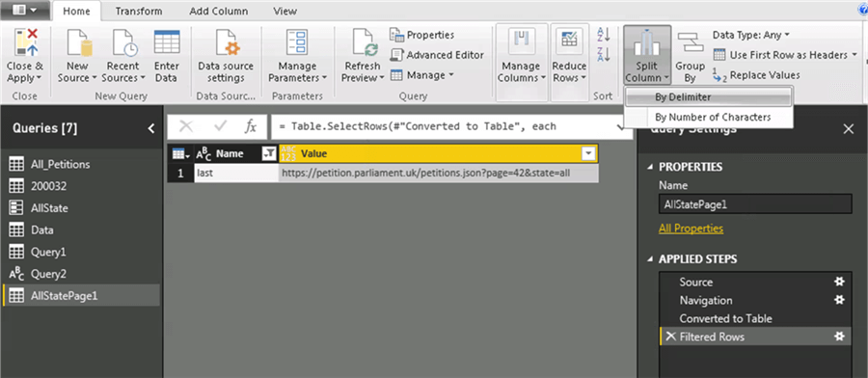Click the Group By icon
Image resolution: width=868 pixels, height=378 pixels.
tap(690, 42)
